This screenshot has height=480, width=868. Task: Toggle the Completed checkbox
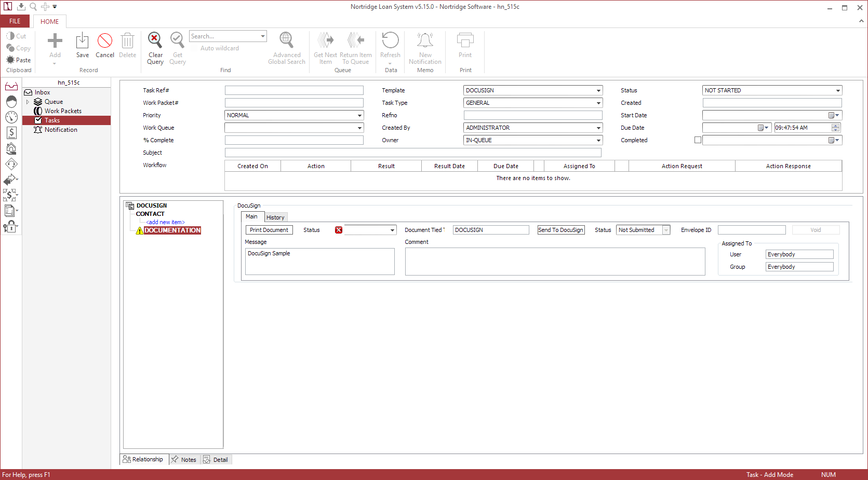coord(698,140)
